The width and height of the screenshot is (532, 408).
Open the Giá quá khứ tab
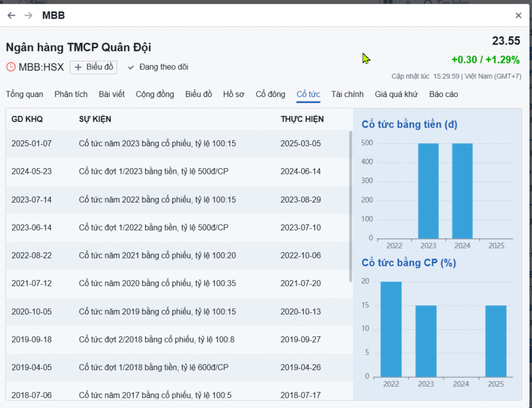click(x=396, y=94)
